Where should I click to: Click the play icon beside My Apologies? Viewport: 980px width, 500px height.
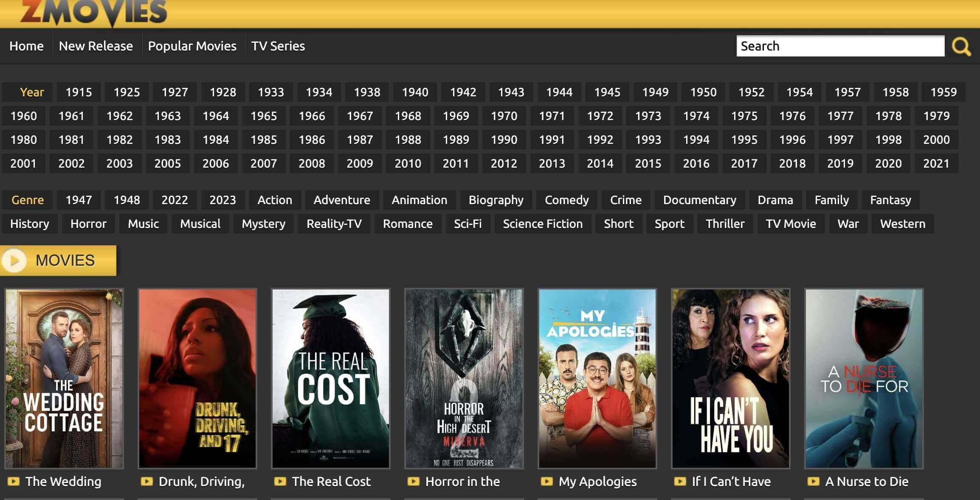(548, 481)
